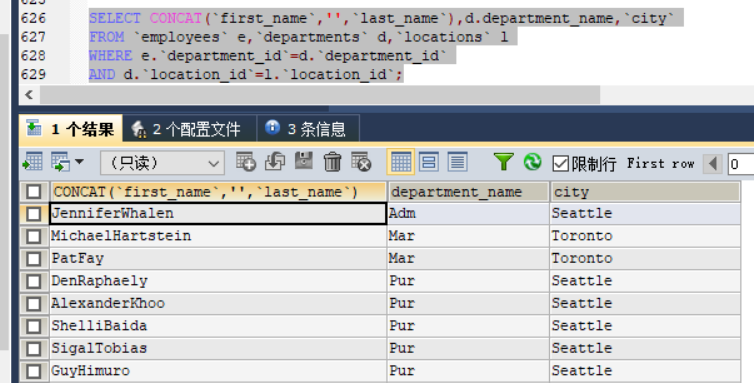Click the WHERE keyword on line 628
This screenshot has width=754, height=383.
pos(111,56)
